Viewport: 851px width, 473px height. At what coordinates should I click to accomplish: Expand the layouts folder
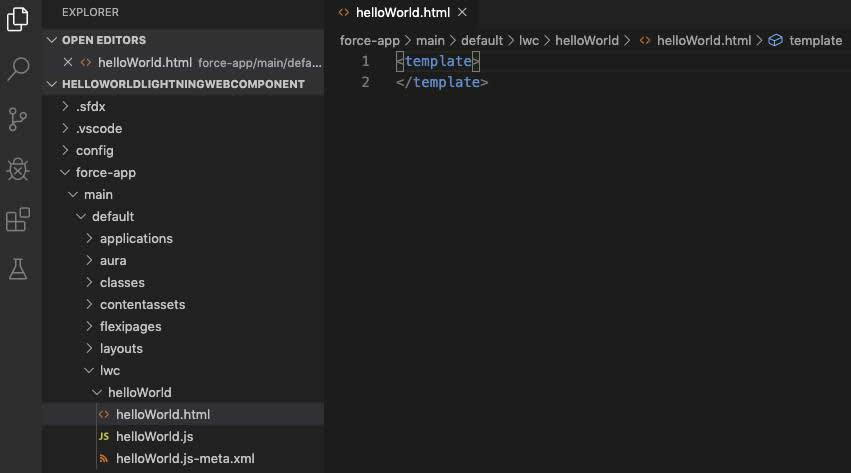tap(90, 348)
